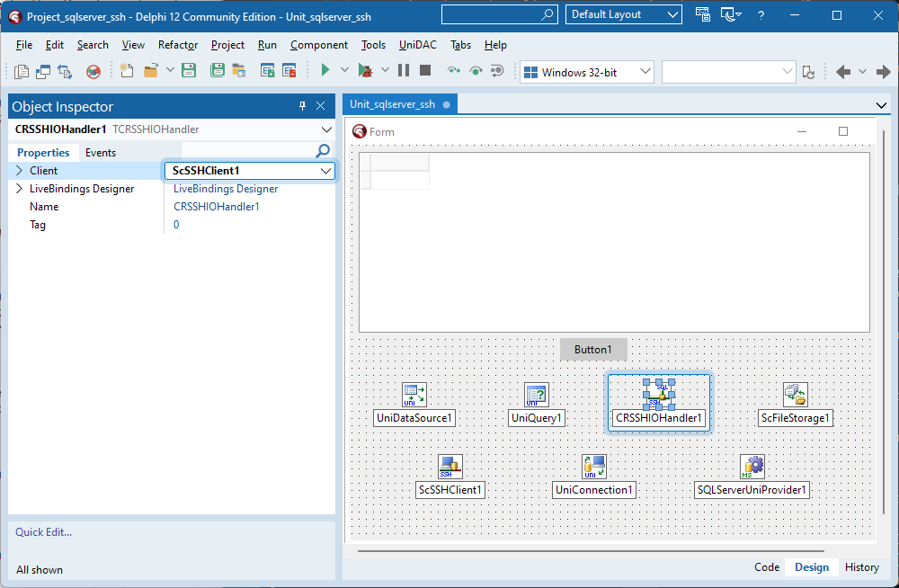Select the UniDataSource1 component
Viewport: 899px width, 588px height.
click(414, 394)
